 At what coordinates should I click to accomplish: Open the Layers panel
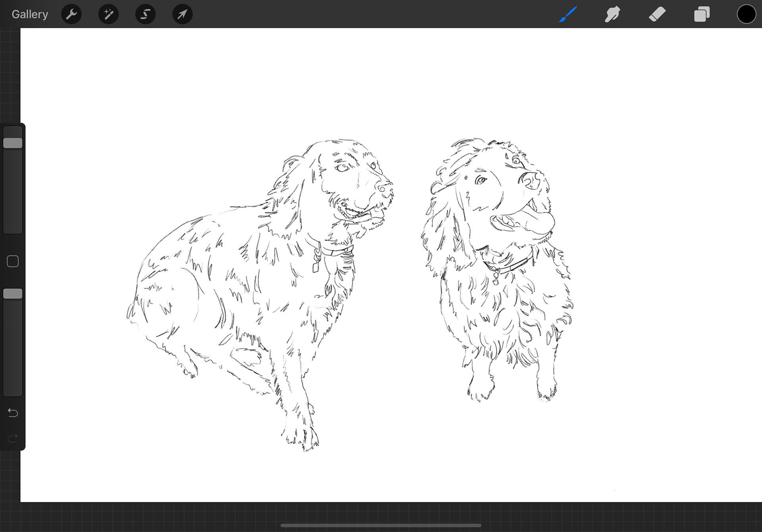coord(702,14)
